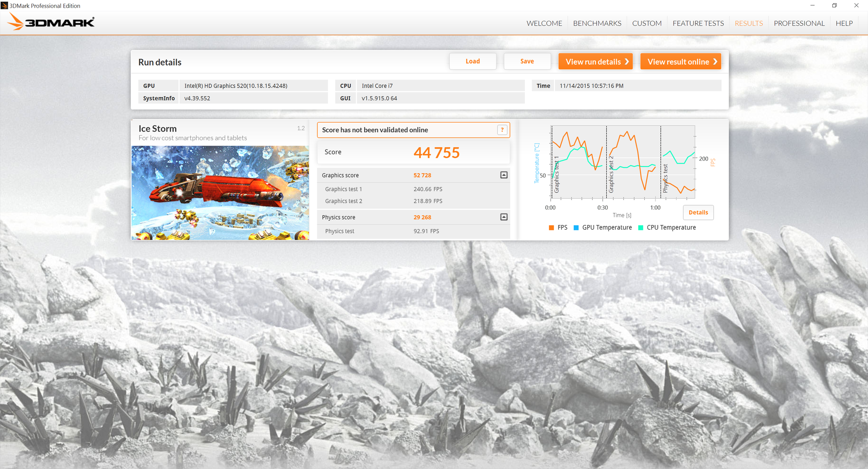The width and height of the screenshot is (868, 469).
Task: Close the 3DMark window
Action: pos(856,5)
